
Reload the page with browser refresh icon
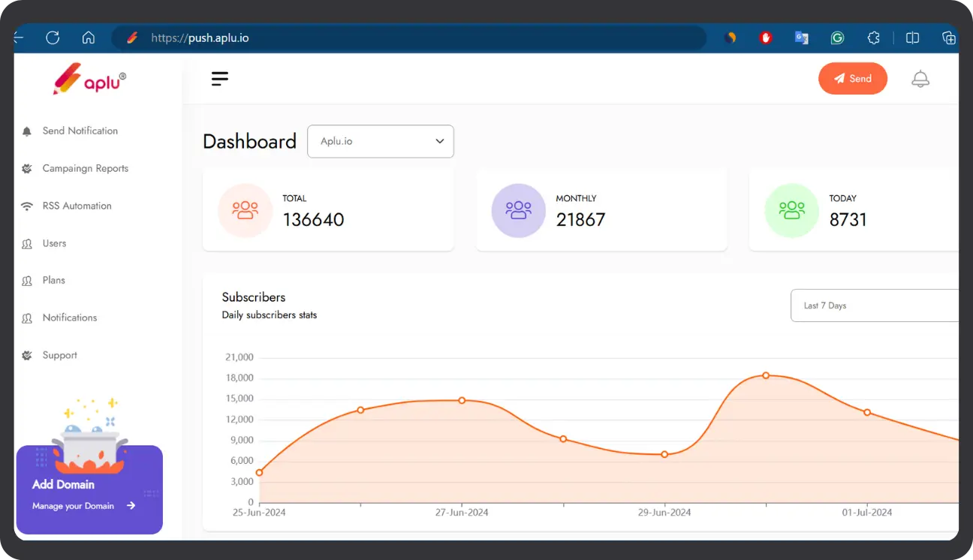53,38
